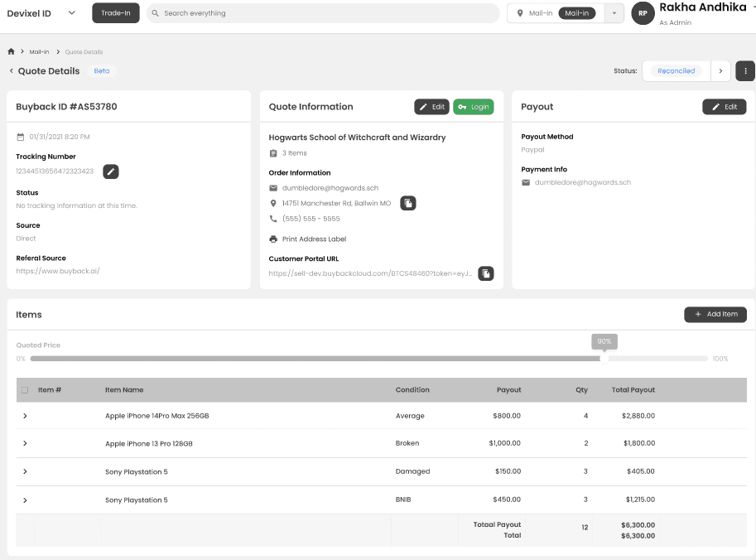756x560 pixels.
Task: Click the calendar icon beside the date
Action: (20, 137)
